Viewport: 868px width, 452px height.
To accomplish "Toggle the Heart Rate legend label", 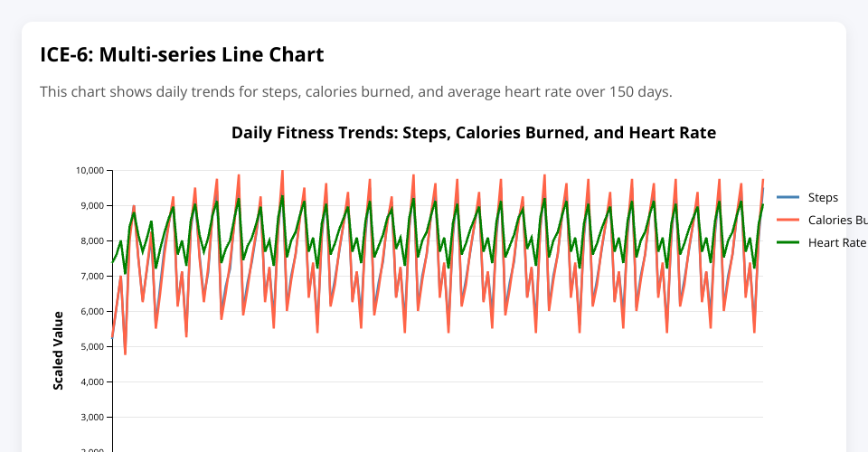I will point(836,242).
